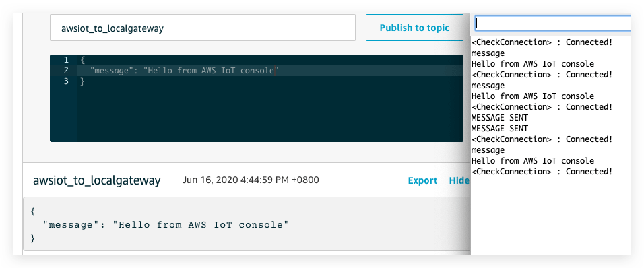The height and width of the screenshot is (268, 644).
Task: Click the Publish to topic button
Action: [x=414, y=28]
